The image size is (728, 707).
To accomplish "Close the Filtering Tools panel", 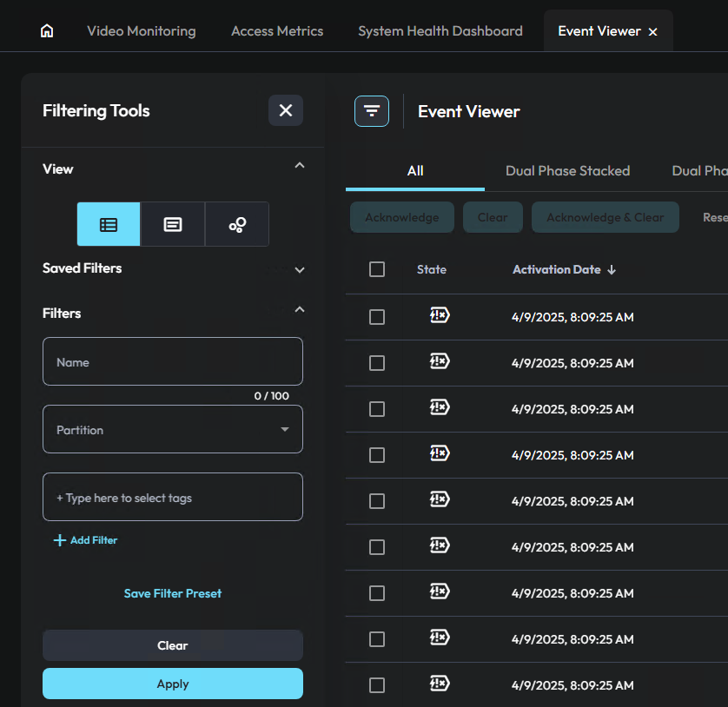I will coord(285,110).
